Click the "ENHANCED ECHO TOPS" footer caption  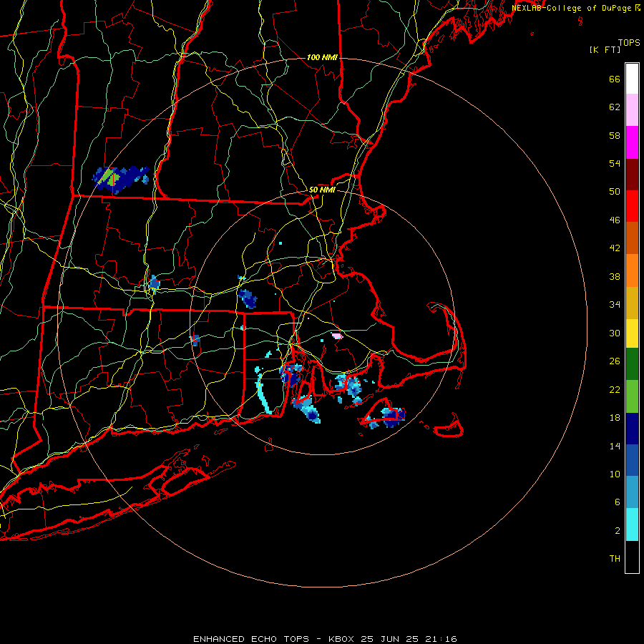click(x=250, y=639)
